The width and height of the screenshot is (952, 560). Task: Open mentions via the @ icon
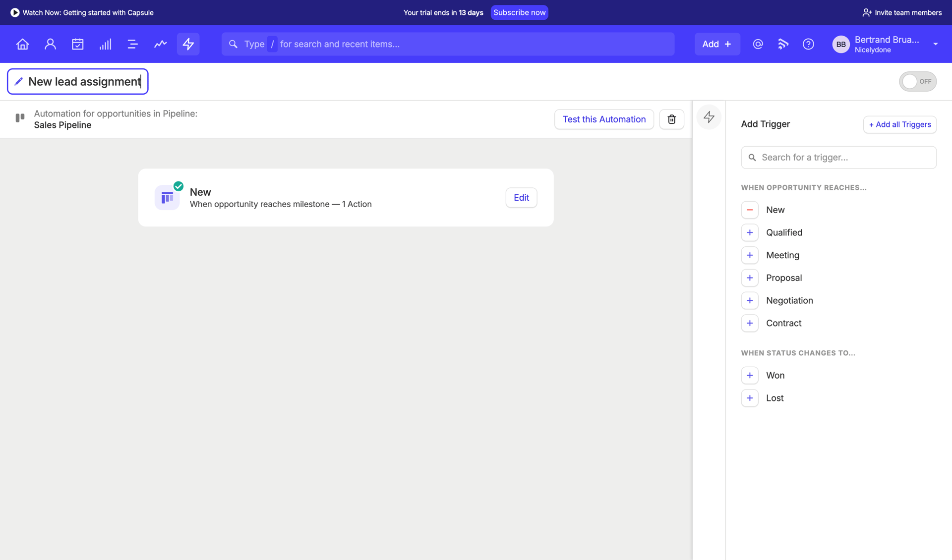(x=758, y=44)
